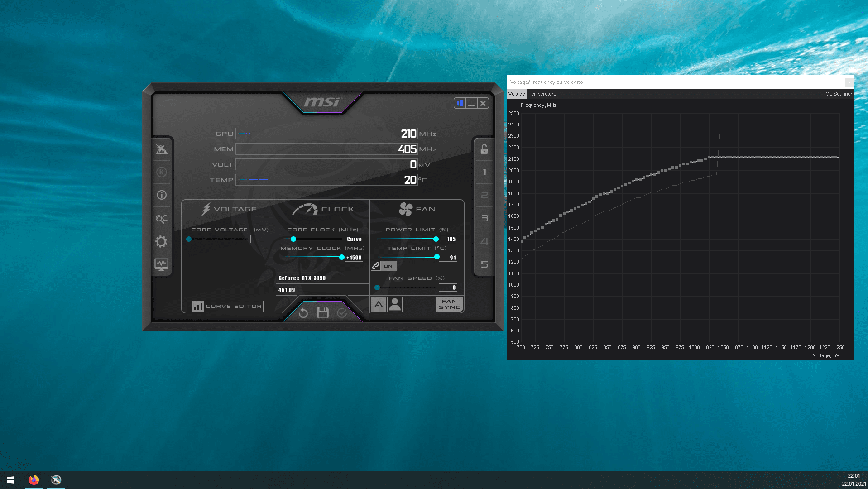868x489 pixels.
Task: Click the Fan Sync button
Action: pos(449,304)
